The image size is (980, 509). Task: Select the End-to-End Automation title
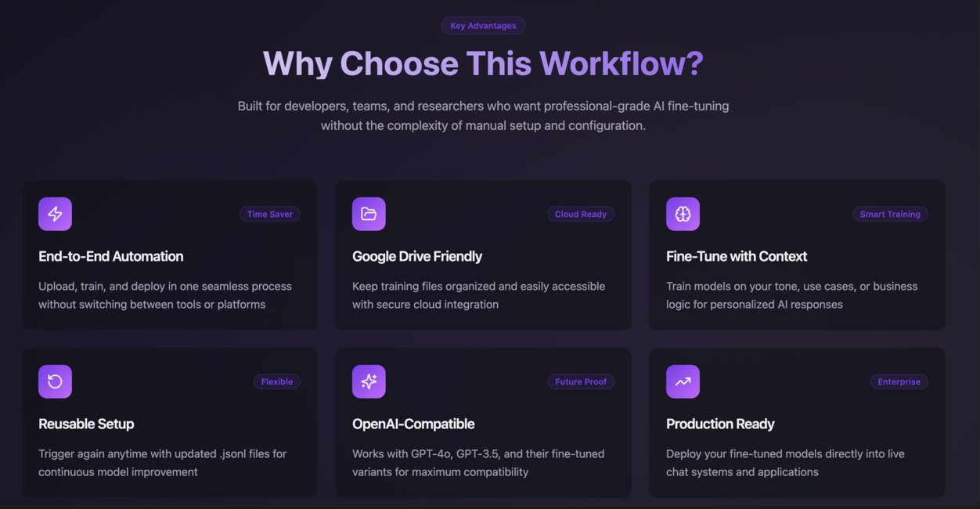[x=111, y=256]
